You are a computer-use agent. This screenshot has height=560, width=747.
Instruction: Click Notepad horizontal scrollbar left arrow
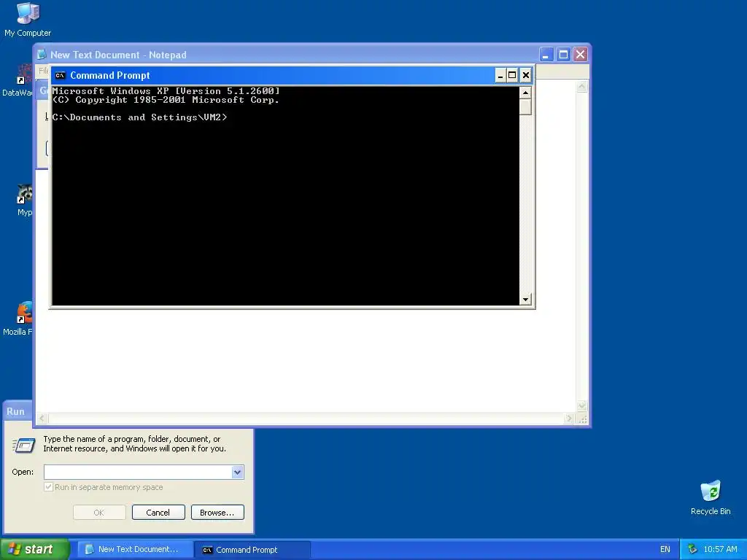42,419
